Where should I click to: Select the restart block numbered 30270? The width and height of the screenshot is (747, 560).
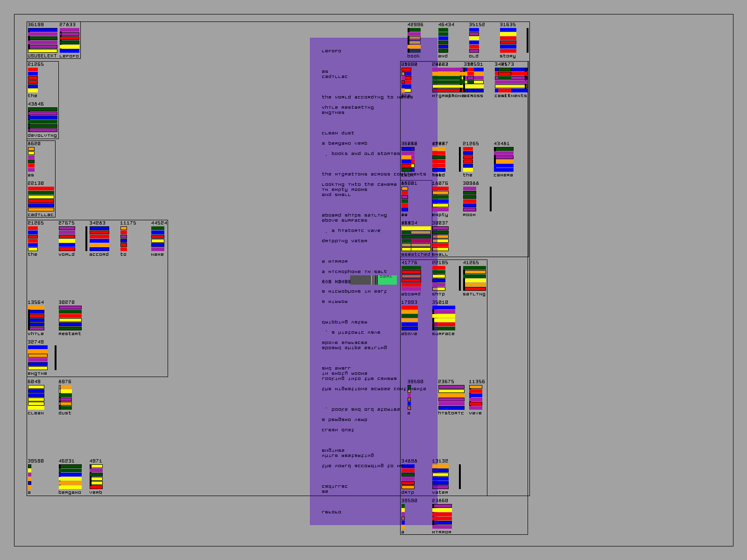pos(70,318)
